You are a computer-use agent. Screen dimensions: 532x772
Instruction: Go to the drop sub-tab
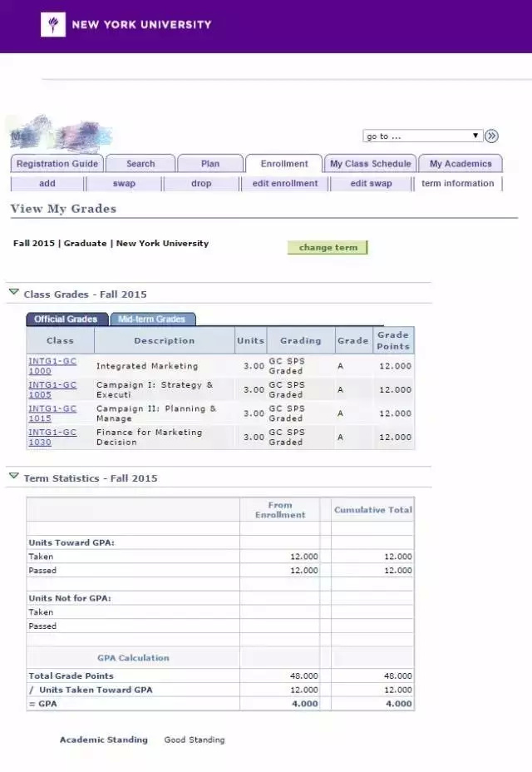[201, 183]
